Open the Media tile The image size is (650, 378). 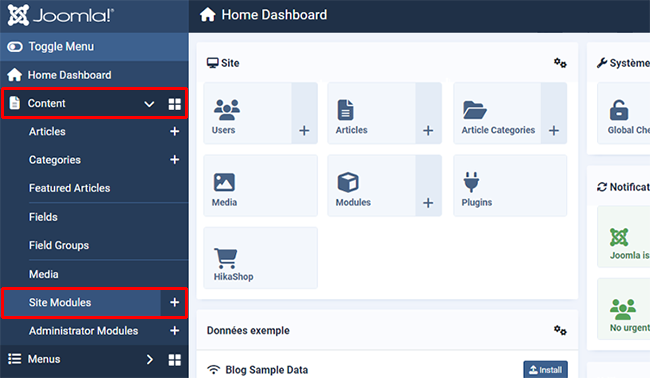[260, 186]
